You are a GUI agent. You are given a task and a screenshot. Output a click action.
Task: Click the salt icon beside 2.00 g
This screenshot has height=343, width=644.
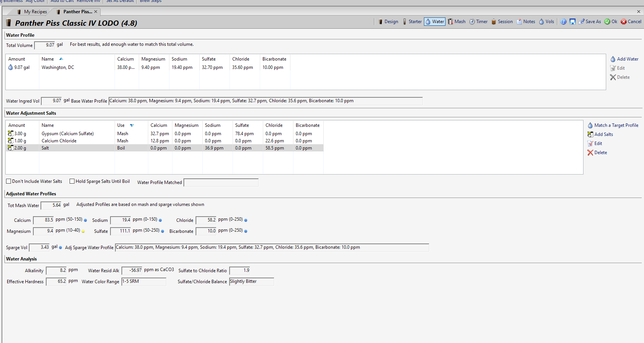[11, 148]
